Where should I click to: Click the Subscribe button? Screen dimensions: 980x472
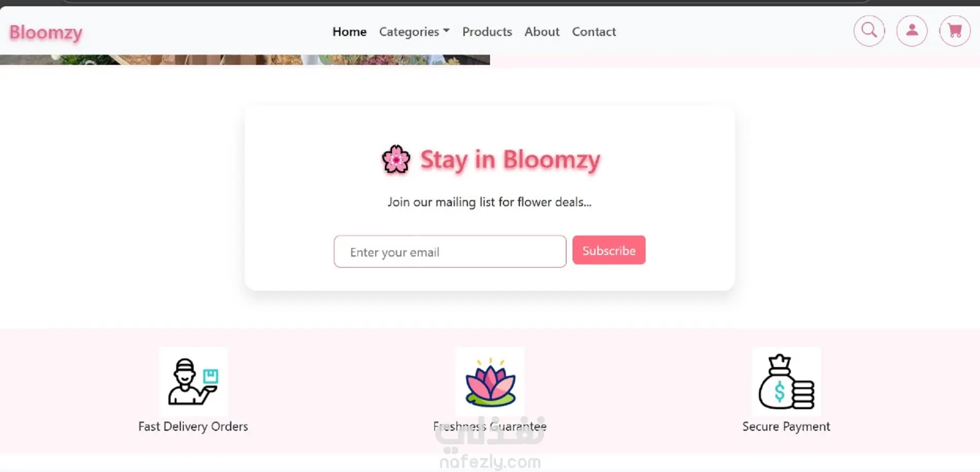[x=609, y=250]
